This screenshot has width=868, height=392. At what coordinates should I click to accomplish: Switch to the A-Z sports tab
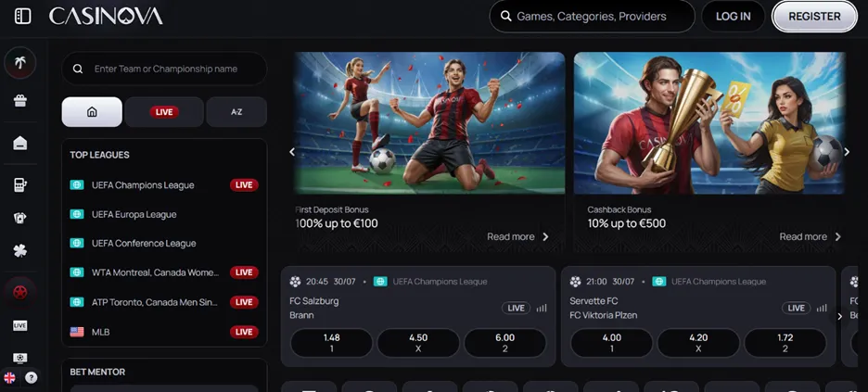[236, 112]
